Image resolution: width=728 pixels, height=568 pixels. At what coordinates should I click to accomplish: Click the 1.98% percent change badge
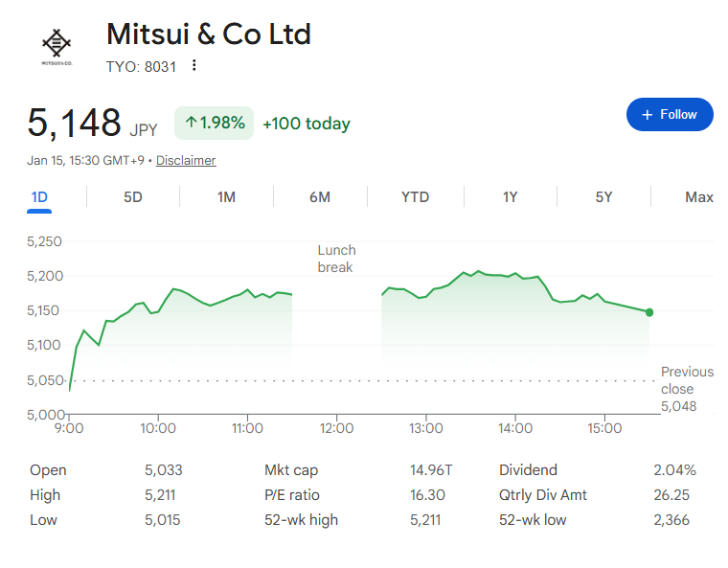coord(214,123)
